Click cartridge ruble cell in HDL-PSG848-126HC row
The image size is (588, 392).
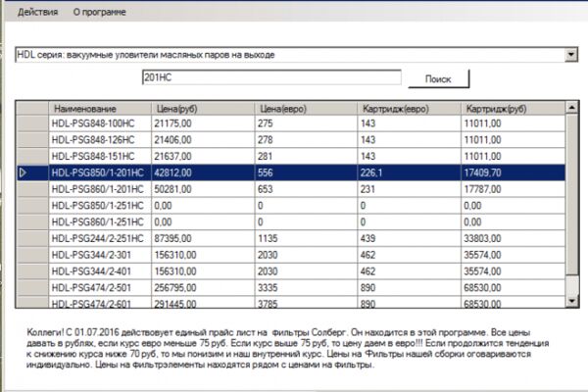coord(513,140)
